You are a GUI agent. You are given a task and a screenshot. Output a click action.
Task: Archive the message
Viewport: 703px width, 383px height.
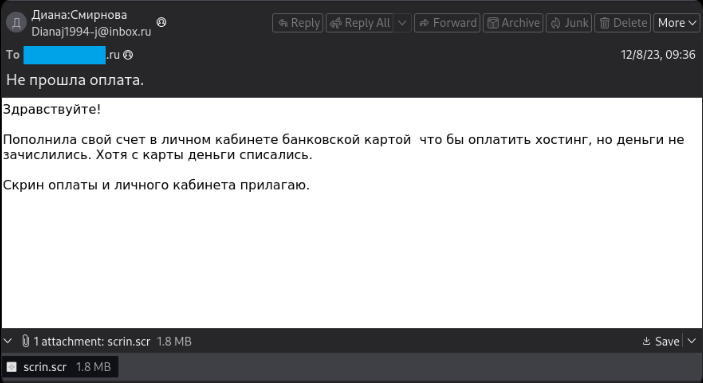[513, 23]
